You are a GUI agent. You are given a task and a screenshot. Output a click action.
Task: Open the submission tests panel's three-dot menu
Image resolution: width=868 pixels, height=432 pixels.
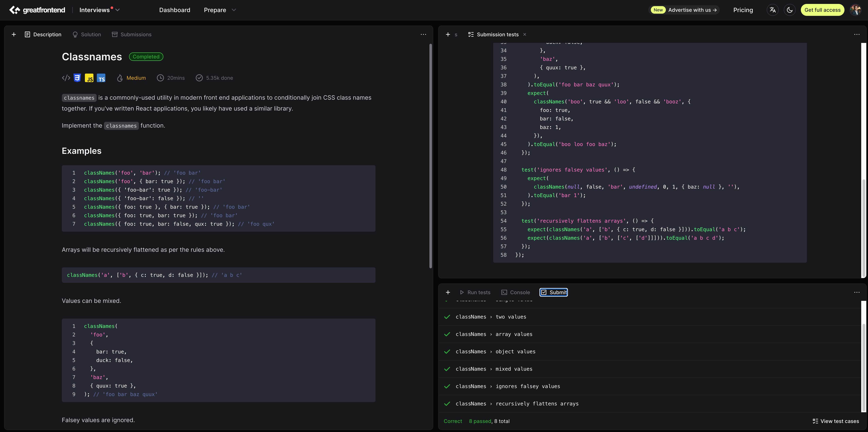(x=857, y=34)
